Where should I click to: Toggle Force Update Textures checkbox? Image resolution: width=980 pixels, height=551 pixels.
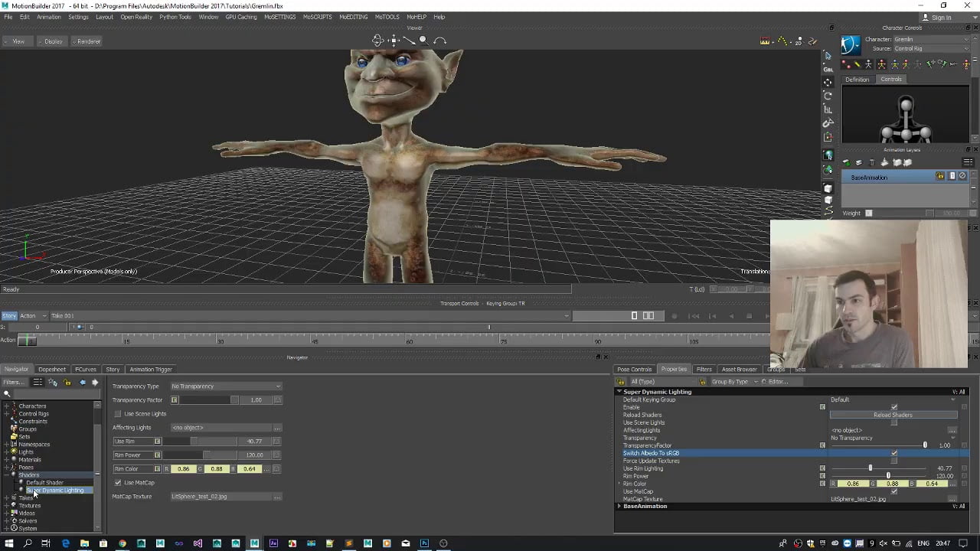[x=893, y=461]
